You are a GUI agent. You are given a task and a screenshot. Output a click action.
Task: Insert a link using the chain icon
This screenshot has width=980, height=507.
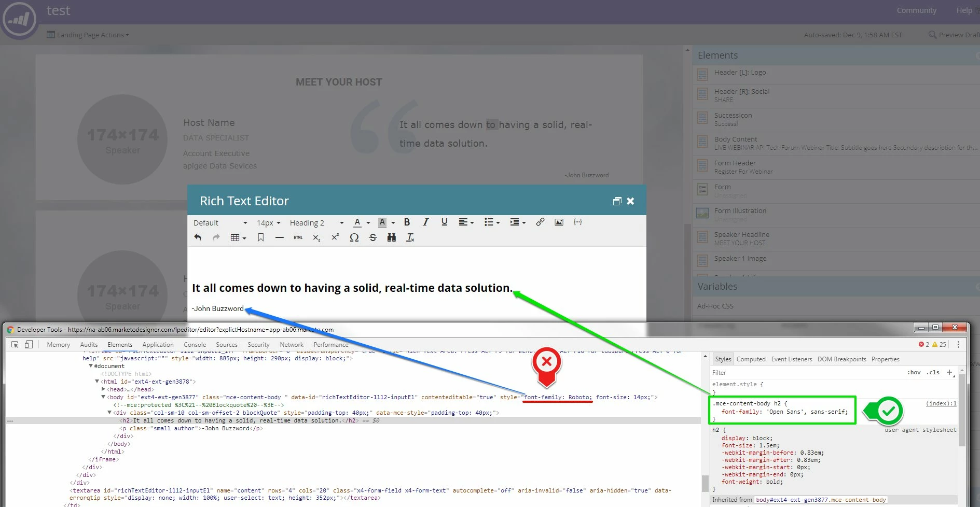coord(540,222)
